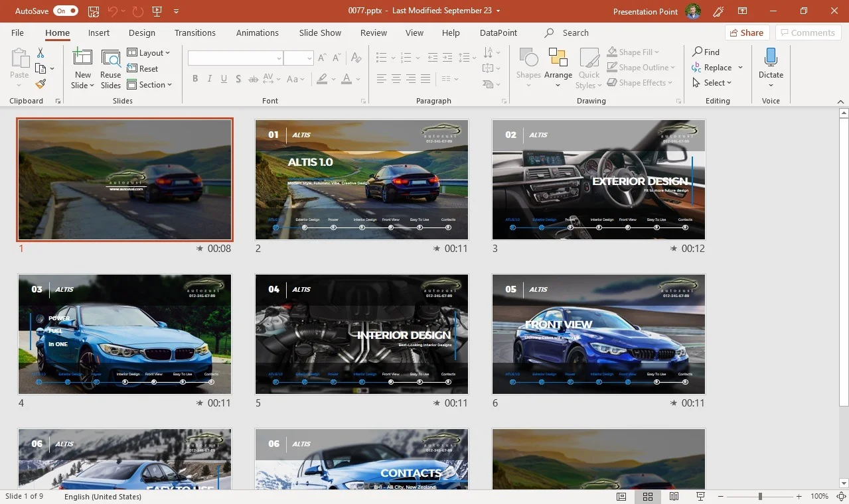Toggle the AutoSave switch off

tap(66, 11)
